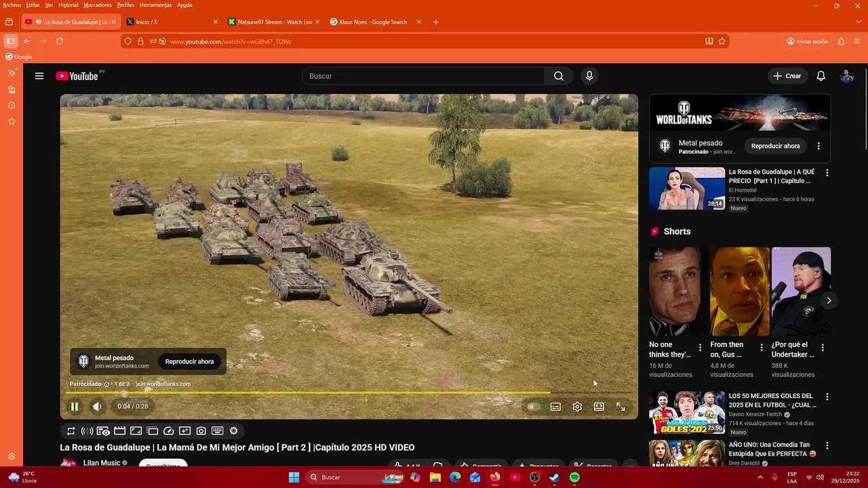Click the Crear button
The height and width of the screenshot is (488, 868).
click(787, 76)
